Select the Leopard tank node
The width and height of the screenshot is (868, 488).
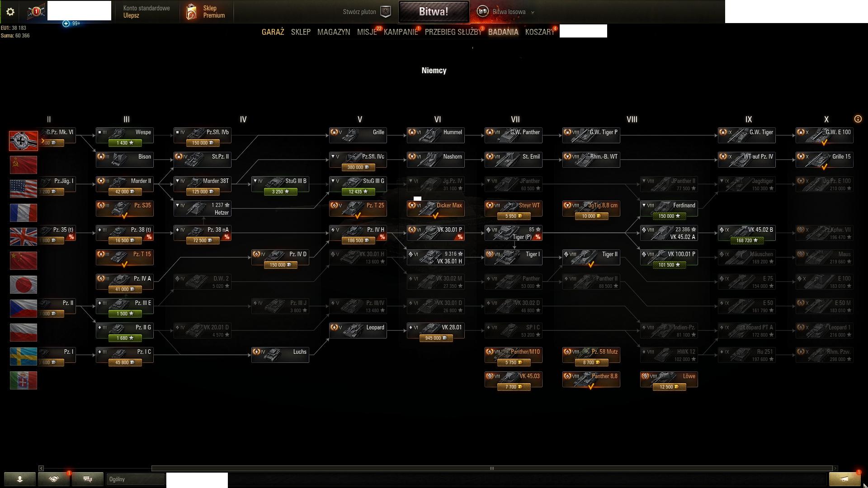coord(358,331)
